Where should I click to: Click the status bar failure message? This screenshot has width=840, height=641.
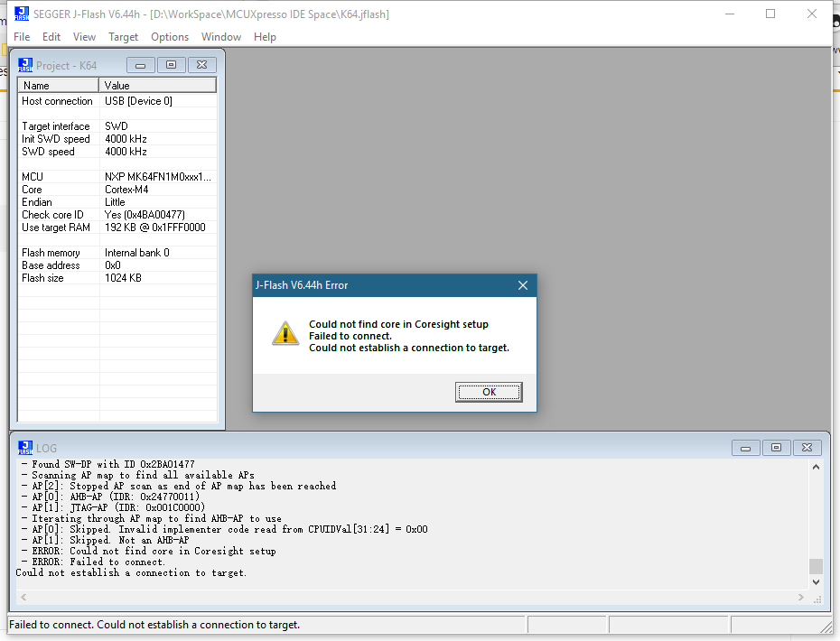pyautogui.click(x=154, y=625)
